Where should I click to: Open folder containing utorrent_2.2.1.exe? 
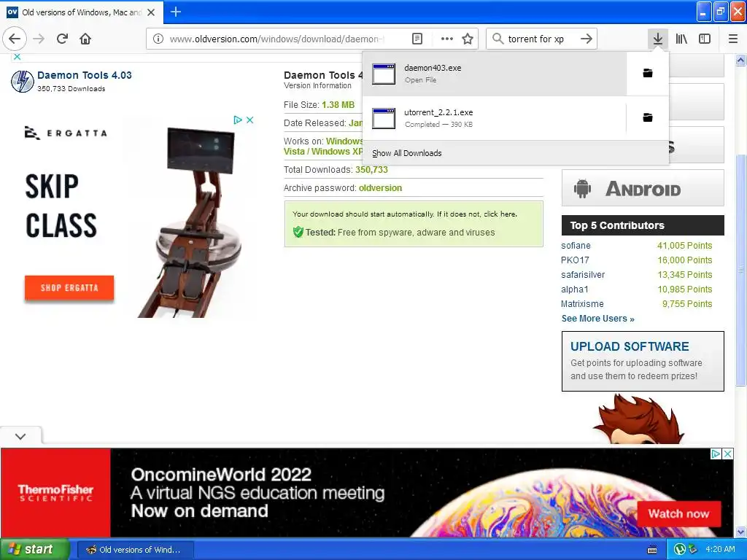(648, 117)
